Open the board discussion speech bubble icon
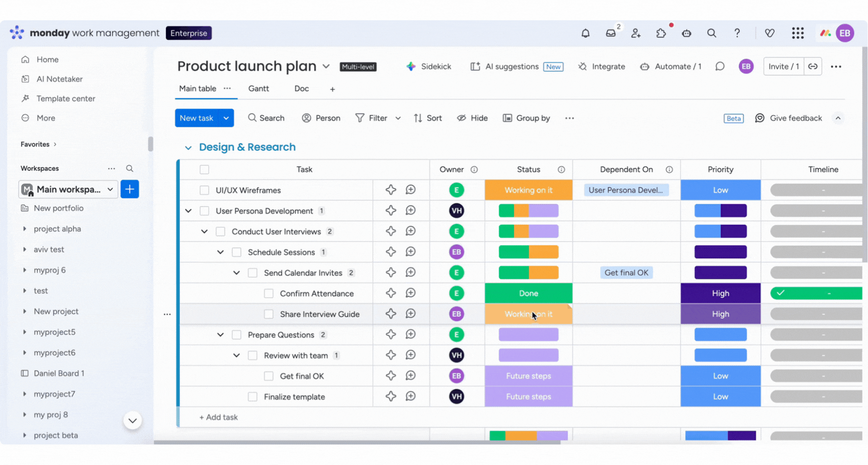868x465 pixels. point(720,67)
